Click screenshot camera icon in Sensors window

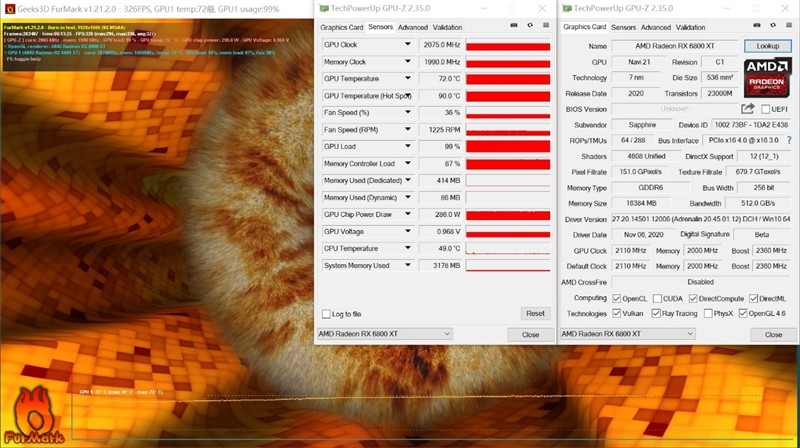pyautogui.click(x=514, y=26)
